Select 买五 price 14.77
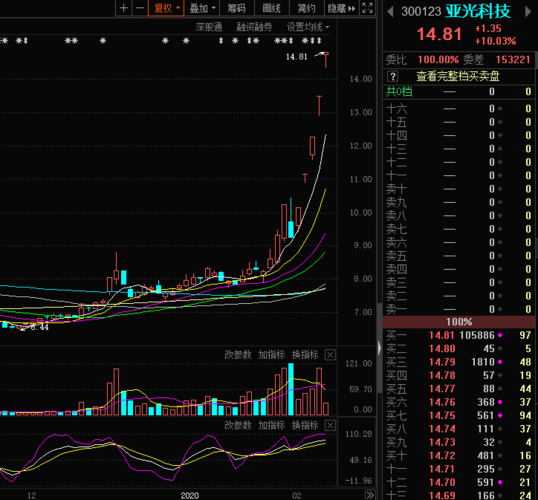The image size is (538, 500). coord(442,389)
